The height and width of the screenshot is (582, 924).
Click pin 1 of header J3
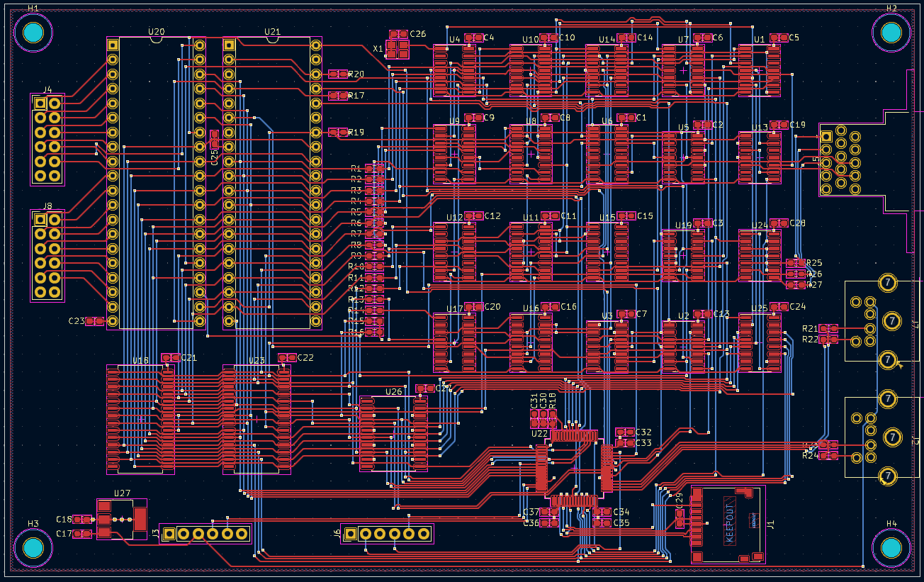coord(169,534)
